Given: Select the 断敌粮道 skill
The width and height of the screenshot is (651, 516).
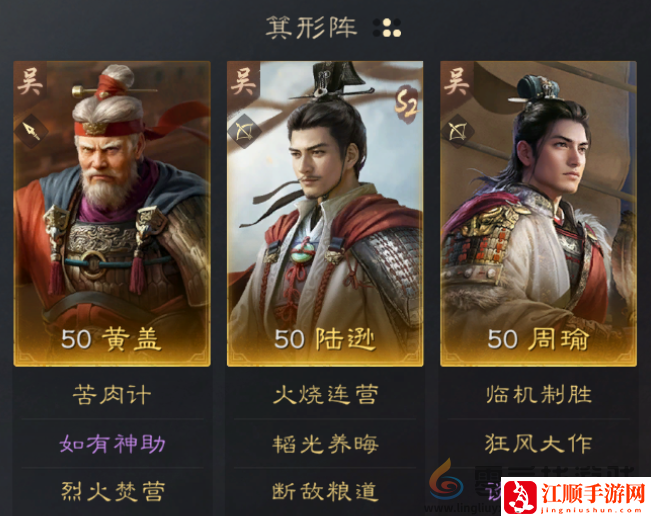Looking at the screenshot, I should (325, 492).
